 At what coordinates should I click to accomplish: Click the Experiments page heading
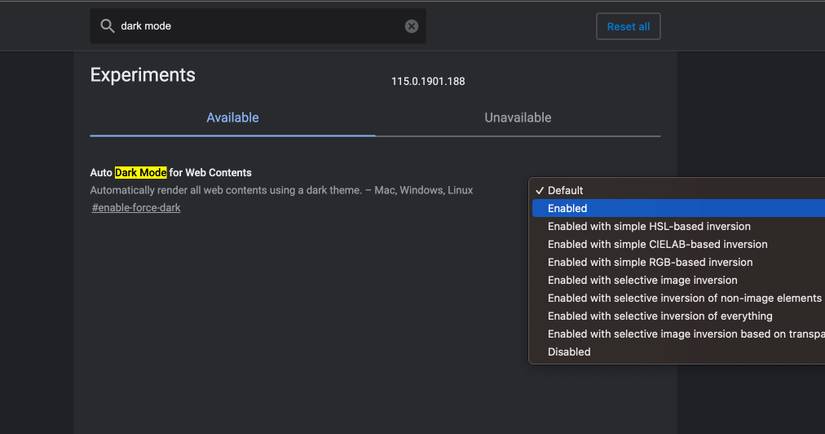pyautogui.click(x=143, y=75)
